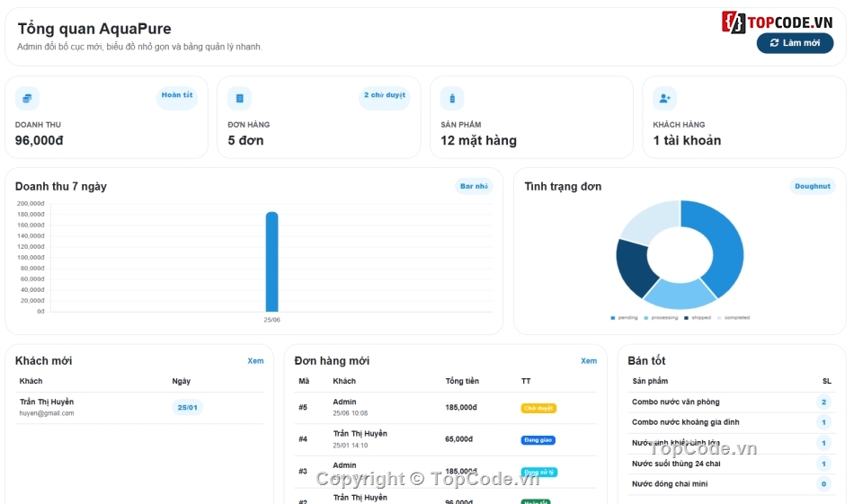Screen dimensions: 854x504
Task: Click the revenue coins icon
Action: tap(27, 99)
